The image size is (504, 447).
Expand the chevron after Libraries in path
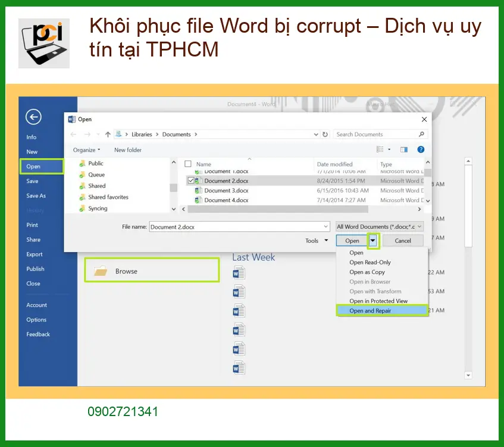(x=157, y=134)
